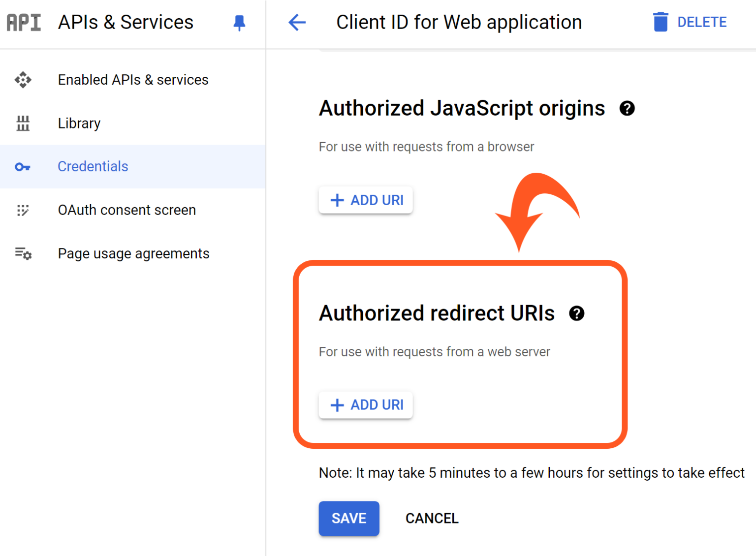This screenshot has width=756, height=556.
Task: Cancel the current changes
Action: tap(432, 518)
